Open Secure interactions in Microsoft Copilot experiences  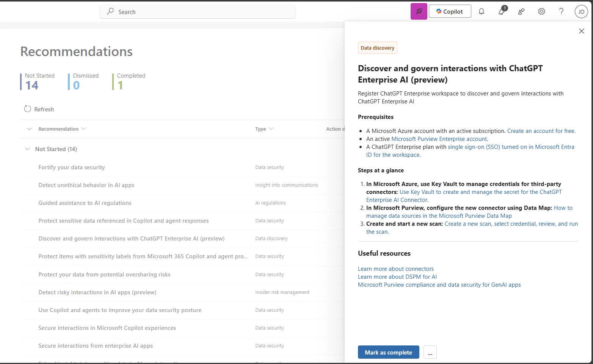pos(107,328)
